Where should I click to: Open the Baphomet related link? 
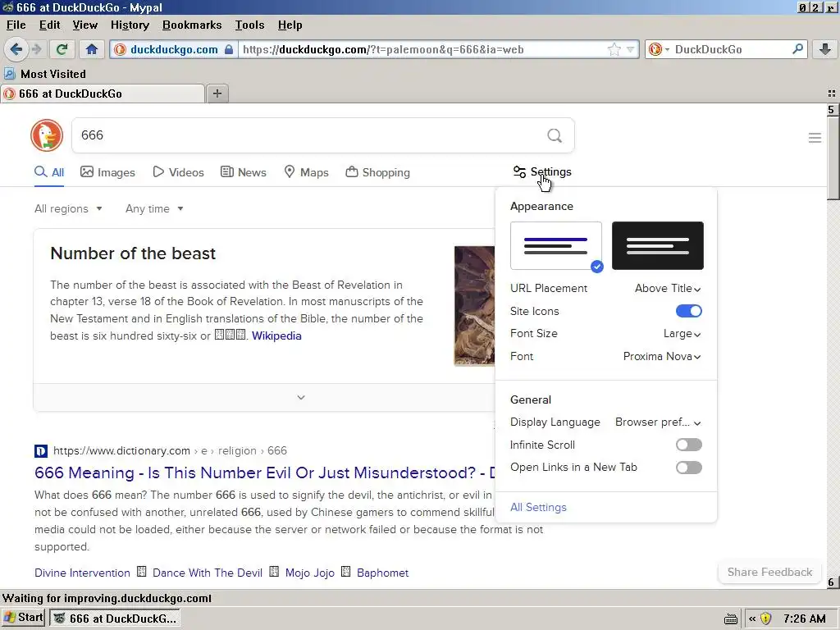(x=382, y=573)
